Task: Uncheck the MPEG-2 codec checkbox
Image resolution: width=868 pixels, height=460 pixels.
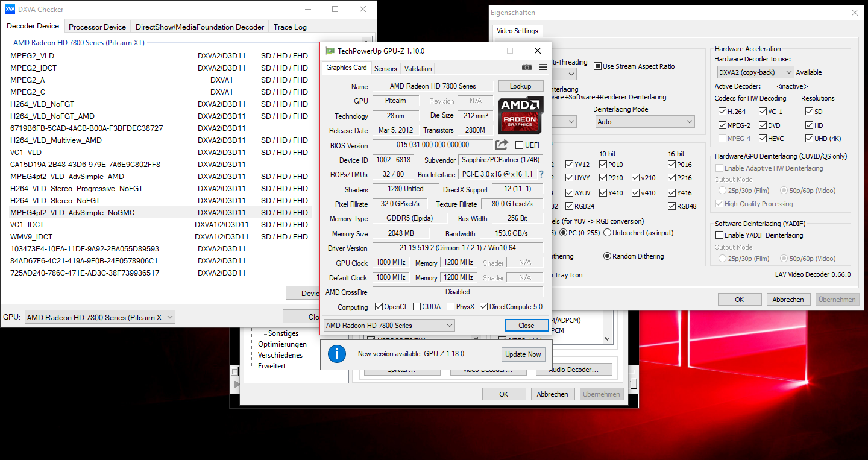Action: coord(722,125)
